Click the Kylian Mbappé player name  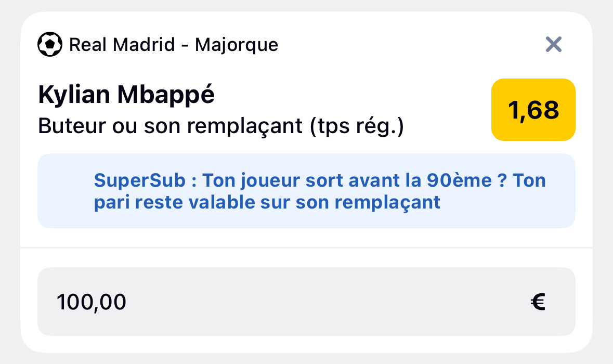[x=126, y=95]
